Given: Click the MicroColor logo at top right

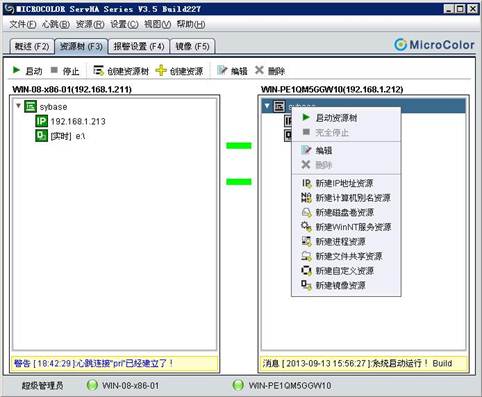Looking at the screenshot, I should pyautogui.click(x=434, y=45).
